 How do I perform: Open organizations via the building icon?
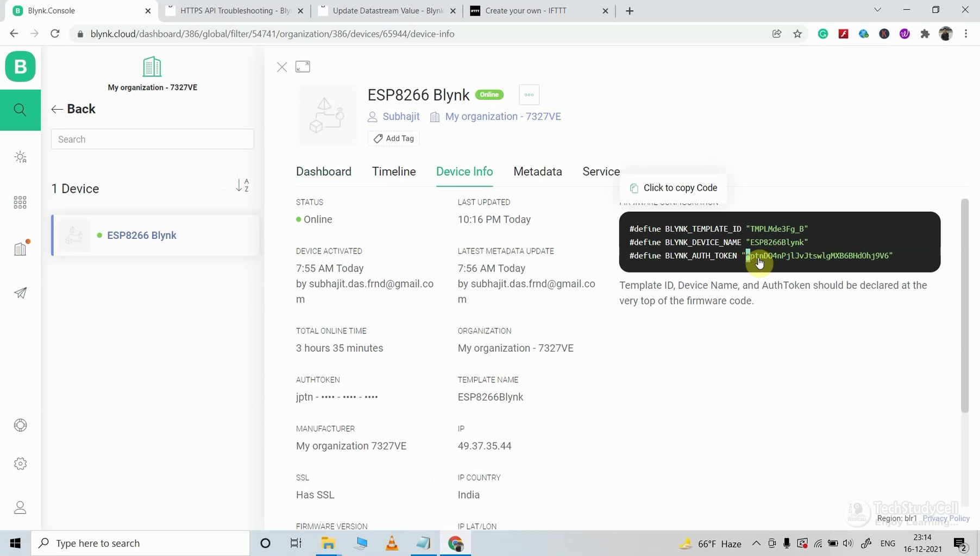coord(20,248)
